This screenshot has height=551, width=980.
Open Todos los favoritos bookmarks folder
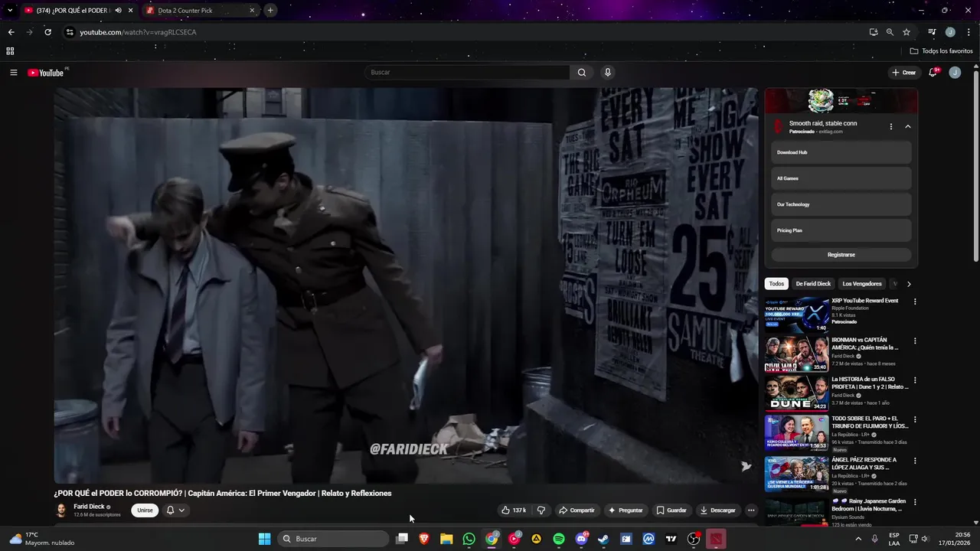point(942,51)
